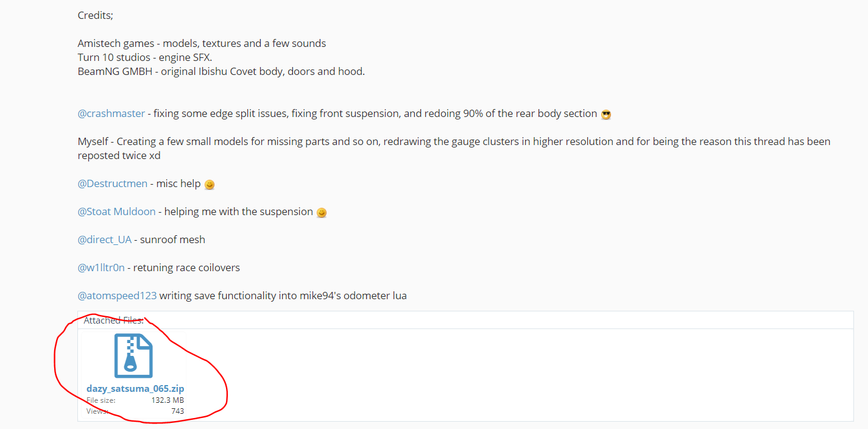Open the @Destructmen user mention
The height and width of the screenshot is (429, 868).
pos(113,183)
